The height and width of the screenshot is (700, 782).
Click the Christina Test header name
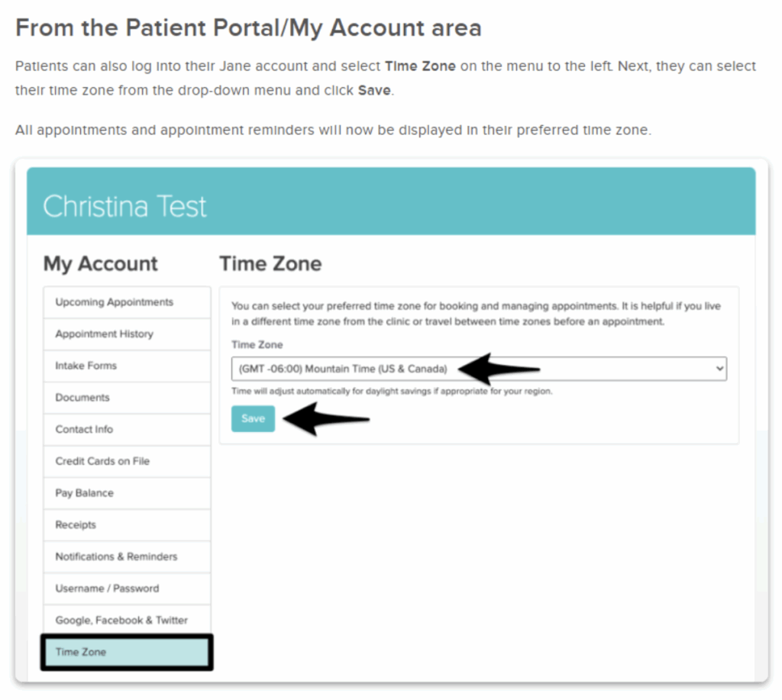pos(124,207)
